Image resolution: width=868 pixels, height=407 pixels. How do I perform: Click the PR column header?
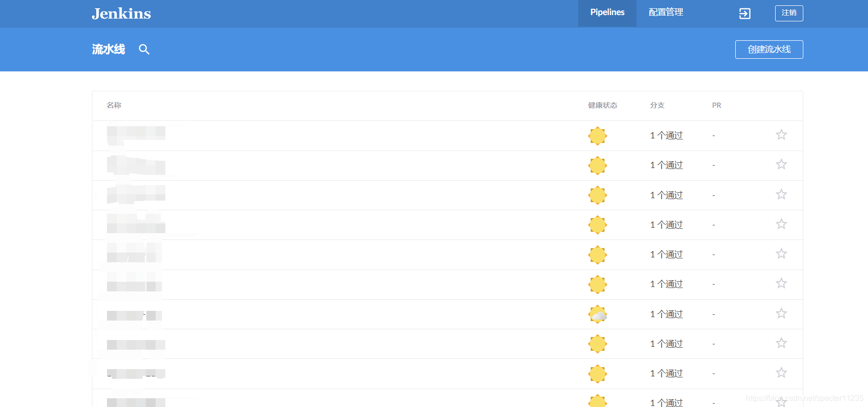(716, 105)
